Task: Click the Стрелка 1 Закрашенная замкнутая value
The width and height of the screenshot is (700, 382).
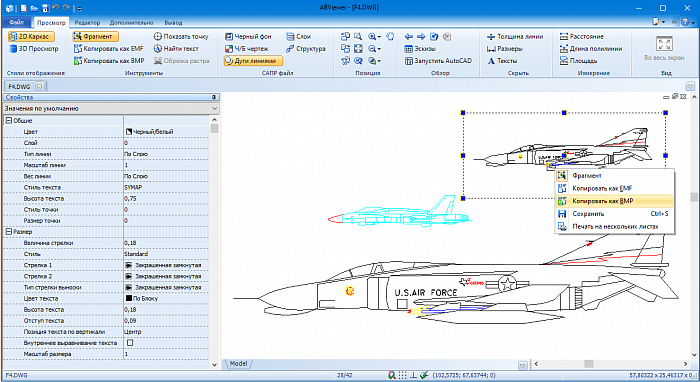Action: (x=166, y=265)
